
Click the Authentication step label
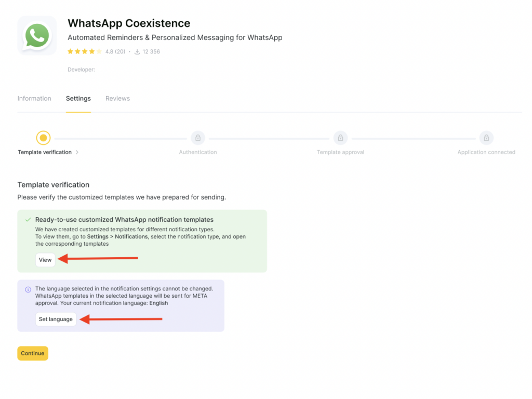coord(198,152)
